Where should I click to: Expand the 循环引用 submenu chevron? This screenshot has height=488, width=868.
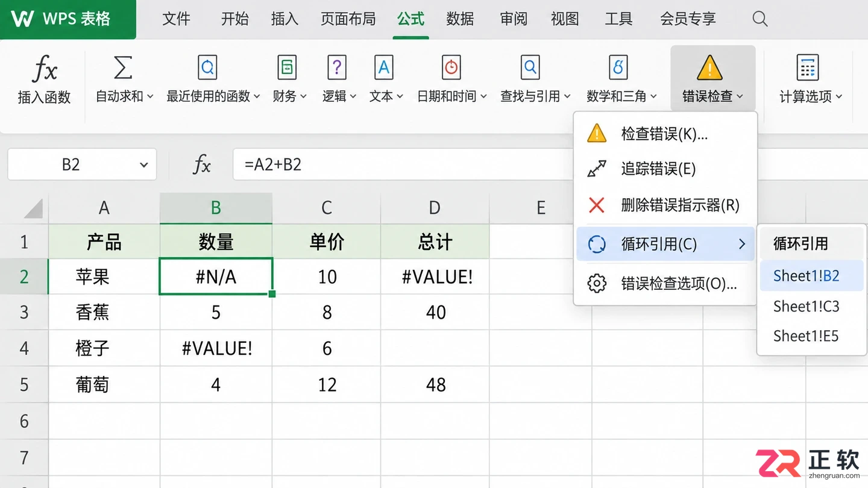point(742,244)
